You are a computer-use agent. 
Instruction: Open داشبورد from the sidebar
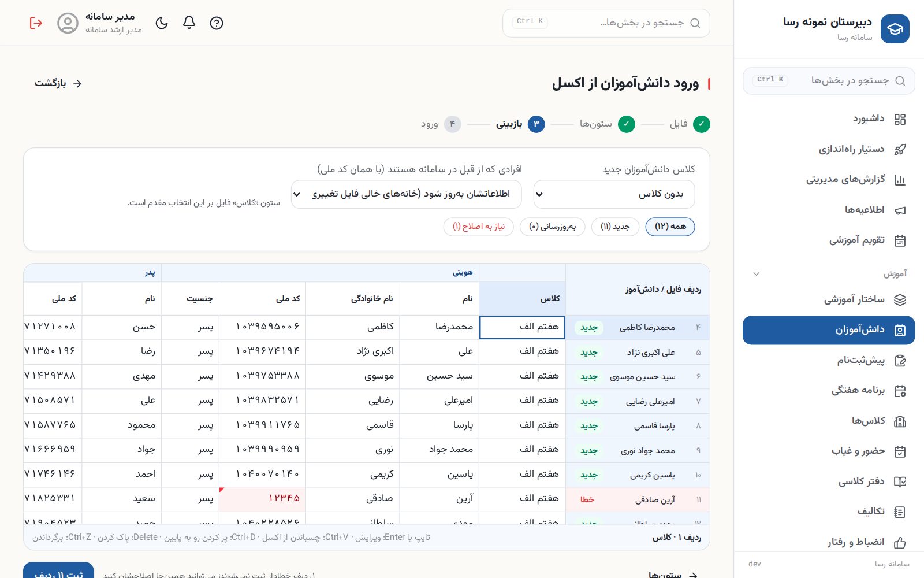pyautogui.click(x=829, y=119)
